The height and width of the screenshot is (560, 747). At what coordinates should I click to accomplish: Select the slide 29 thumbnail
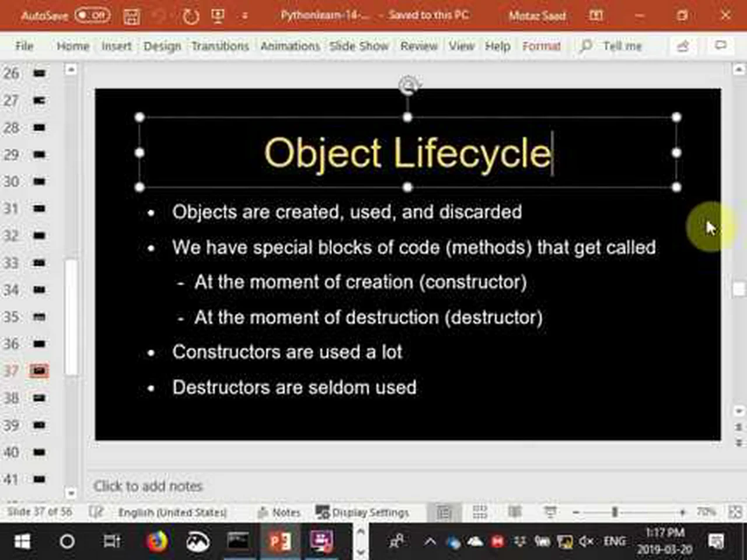[x=39, y=155]
